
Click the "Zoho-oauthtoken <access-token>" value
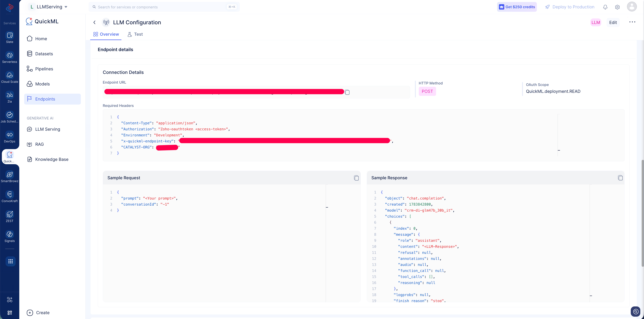[193, 129]
